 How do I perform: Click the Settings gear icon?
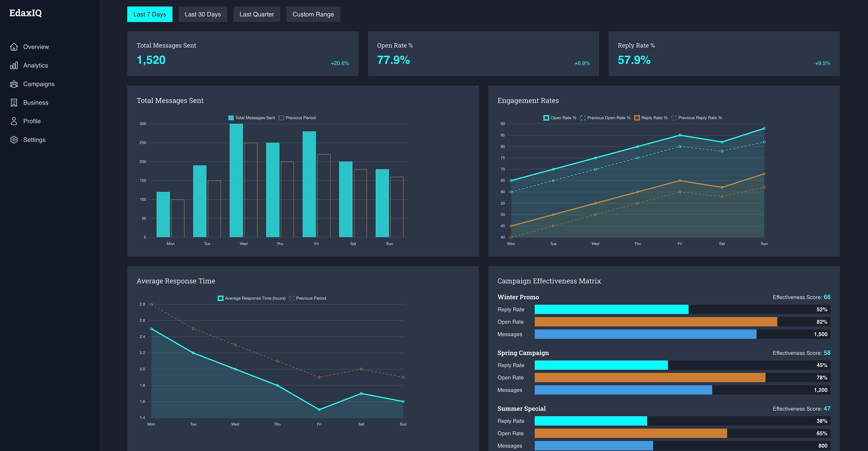14,140
